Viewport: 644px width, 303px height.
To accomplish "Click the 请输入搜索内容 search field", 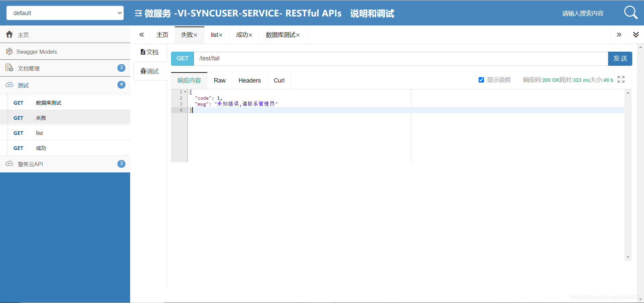I will (x=583, y=13).
